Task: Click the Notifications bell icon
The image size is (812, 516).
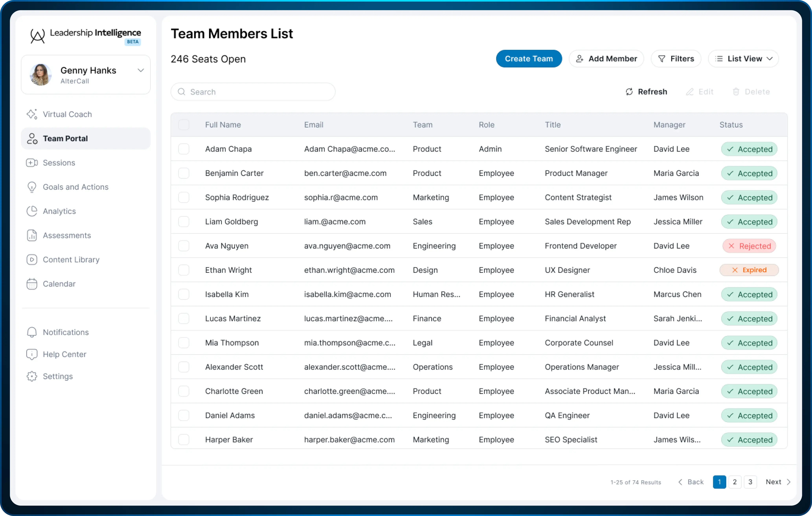Action: (x=32, y=332)
